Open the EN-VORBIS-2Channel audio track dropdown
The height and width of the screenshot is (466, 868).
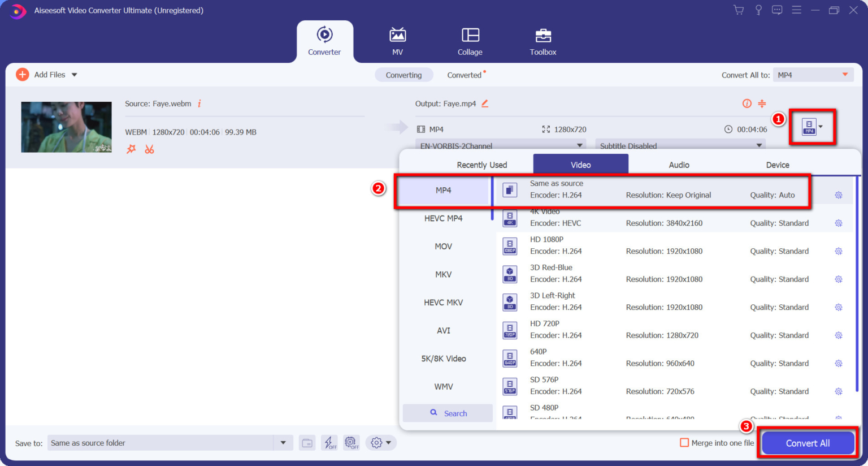pyautogui.click(x=500, y=145)
